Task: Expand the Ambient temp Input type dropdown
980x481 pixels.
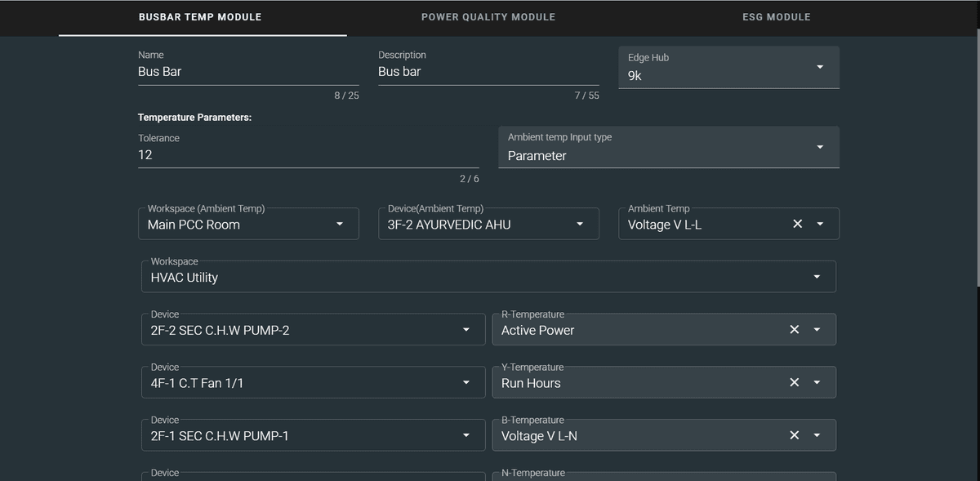Action: (x=819, y=147)
